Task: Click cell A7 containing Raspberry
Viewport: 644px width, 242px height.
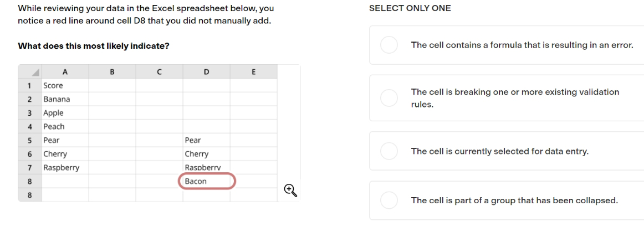Action: click(65, 167)
